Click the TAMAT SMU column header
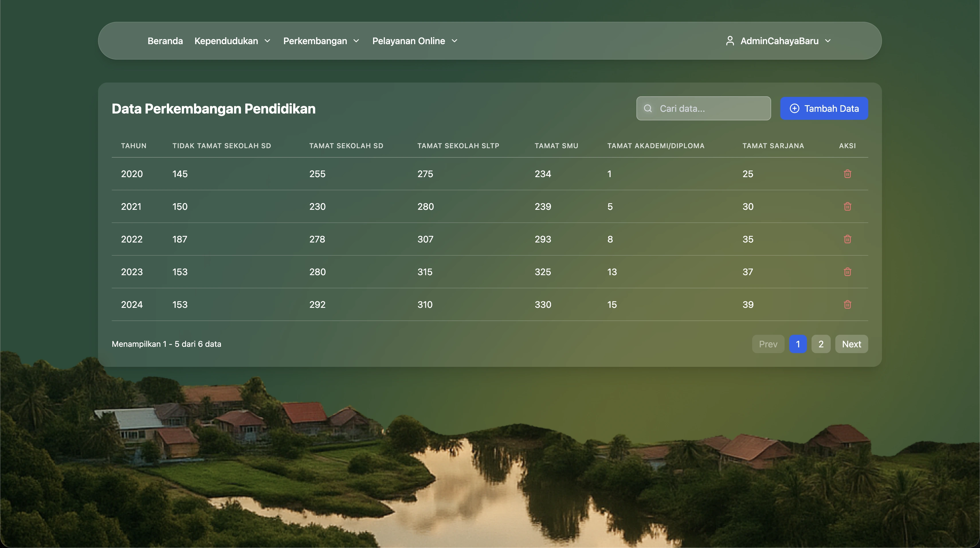The width and height of the screenshot is (980, 548). coord(556,146)
